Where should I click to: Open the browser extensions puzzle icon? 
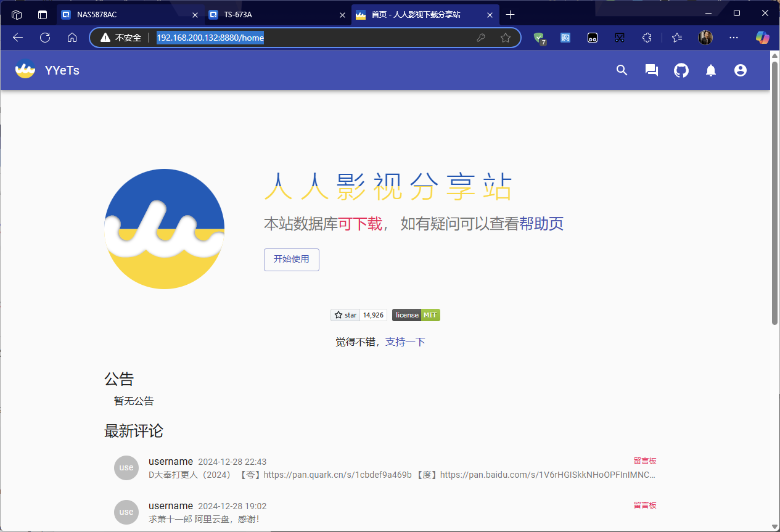[647, 38]
